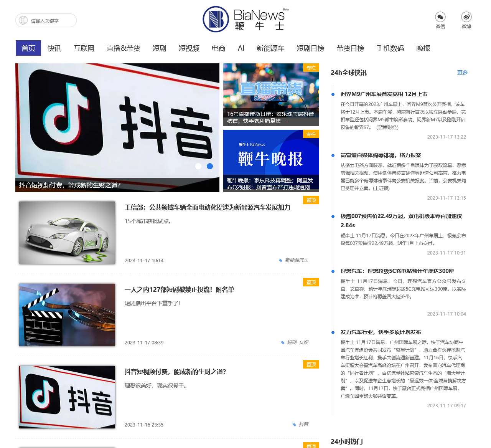Open the Weibo (微博) share icon
The width and height of the screenshot is (491, 448).
click(466, 17)
